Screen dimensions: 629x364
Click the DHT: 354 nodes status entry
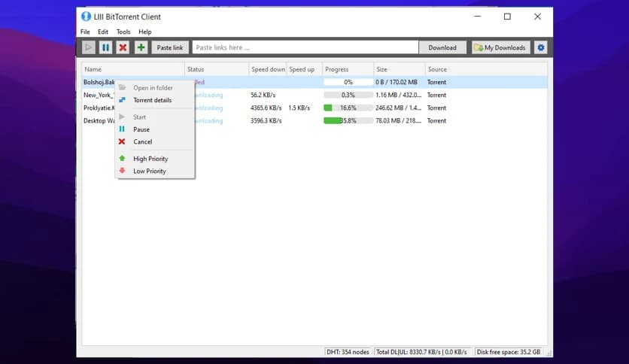coord(348,352)
